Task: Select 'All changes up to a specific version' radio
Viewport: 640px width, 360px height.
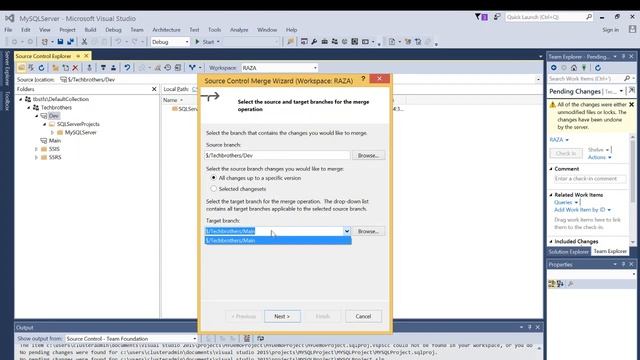Action: [213, 178]
